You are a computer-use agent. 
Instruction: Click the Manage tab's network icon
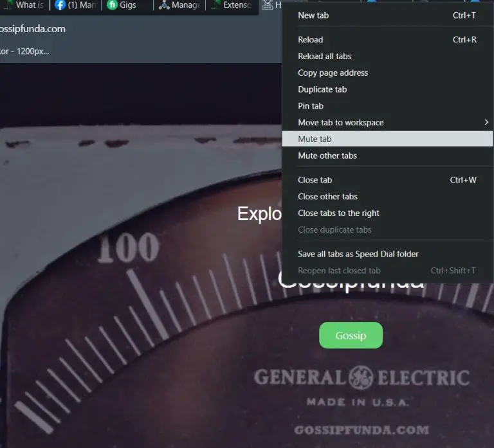[x=164, y=5]
